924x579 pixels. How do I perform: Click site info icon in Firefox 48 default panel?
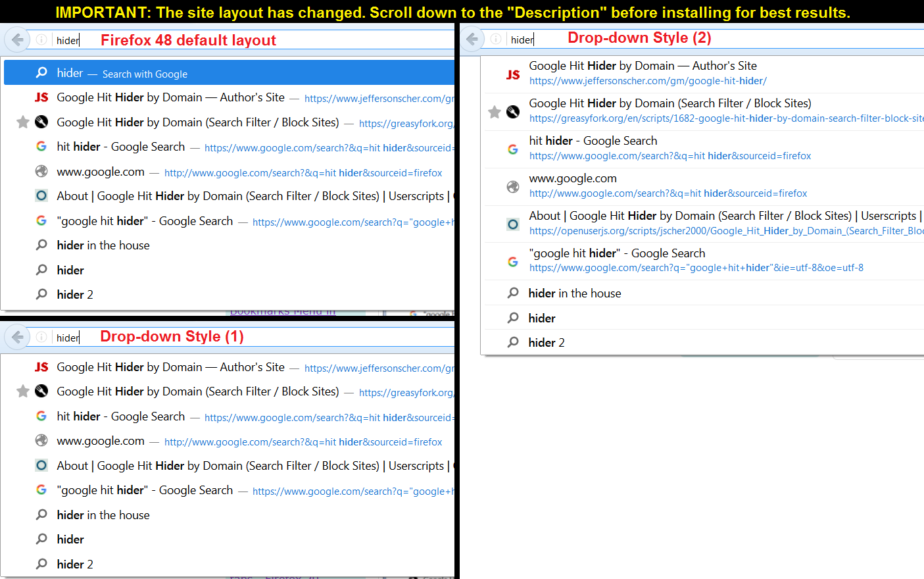[x=41, y=40]
